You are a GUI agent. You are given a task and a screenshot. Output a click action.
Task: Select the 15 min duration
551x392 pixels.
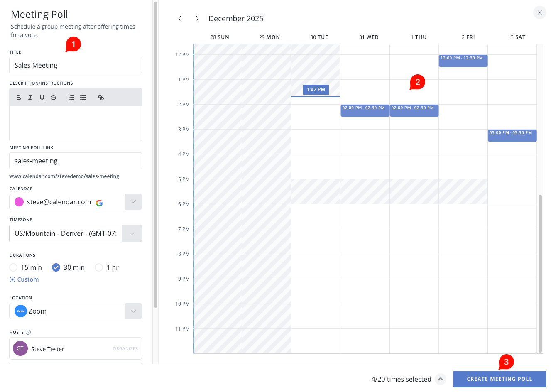(14, 267)
